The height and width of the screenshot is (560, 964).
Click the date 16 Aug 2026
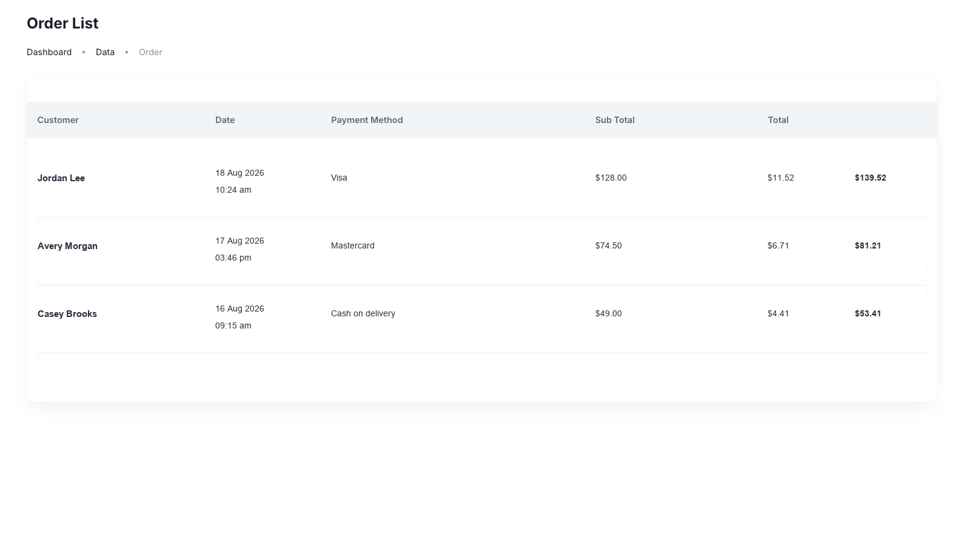pyautogui.click(x=239, y=308)
